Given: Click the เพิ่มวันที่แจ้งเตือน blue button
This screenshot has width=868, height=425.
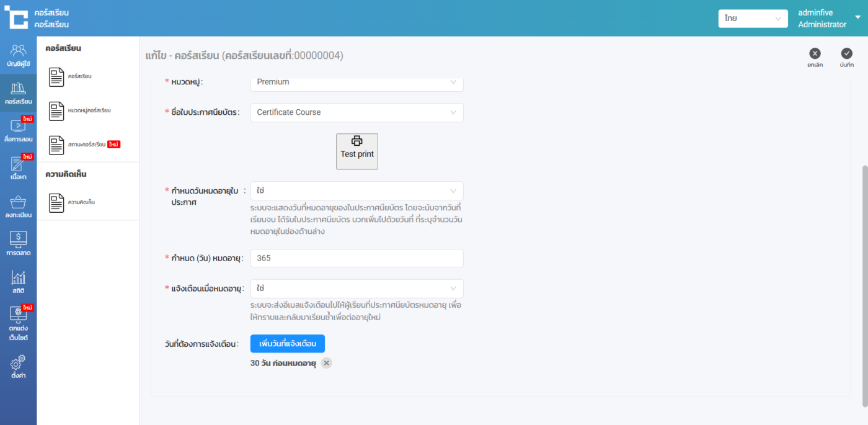Looking at the screenshot, I should pos(287,344).
